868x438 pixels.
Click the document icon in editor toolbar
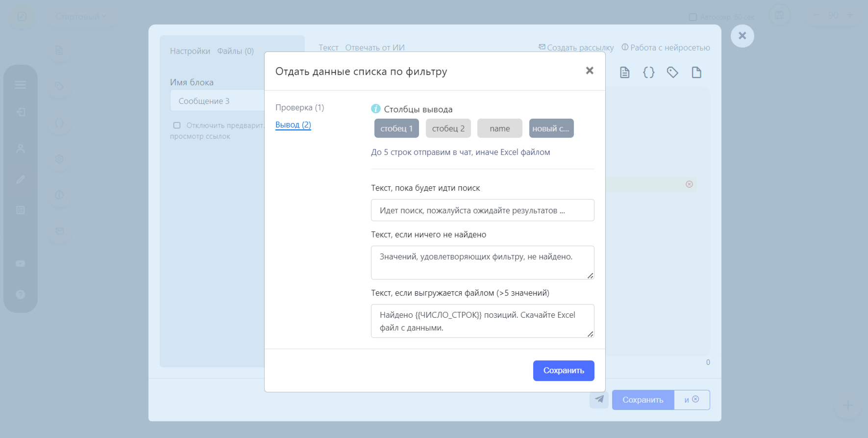(624, 73)
